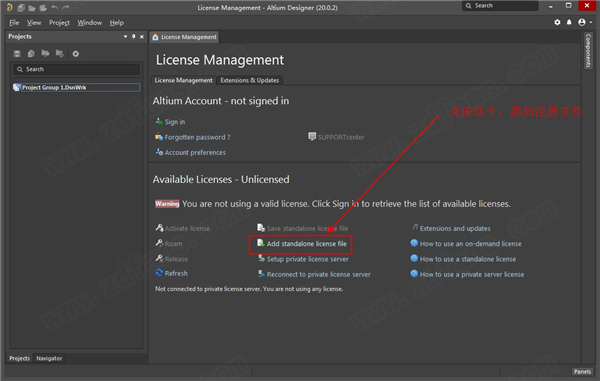
Task: Open the Panels button at bottom right
Action: click(582, 371)
